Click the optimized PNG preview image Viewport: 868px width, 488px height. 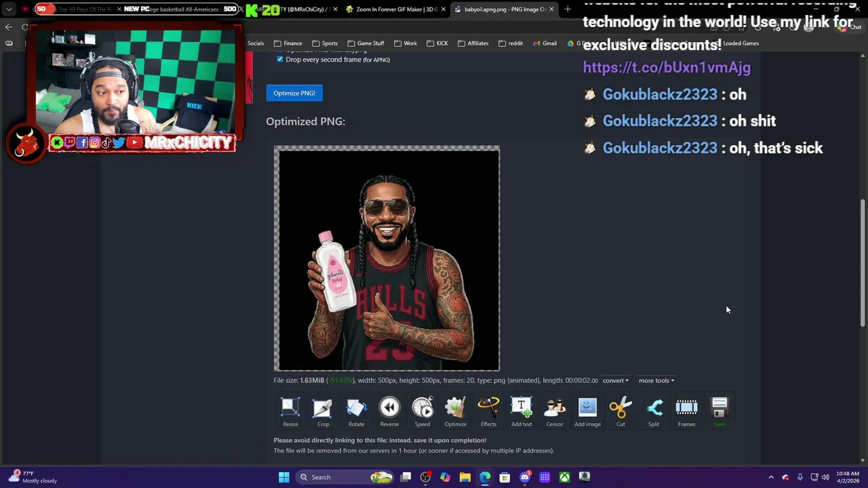click(x=387, y=258)
